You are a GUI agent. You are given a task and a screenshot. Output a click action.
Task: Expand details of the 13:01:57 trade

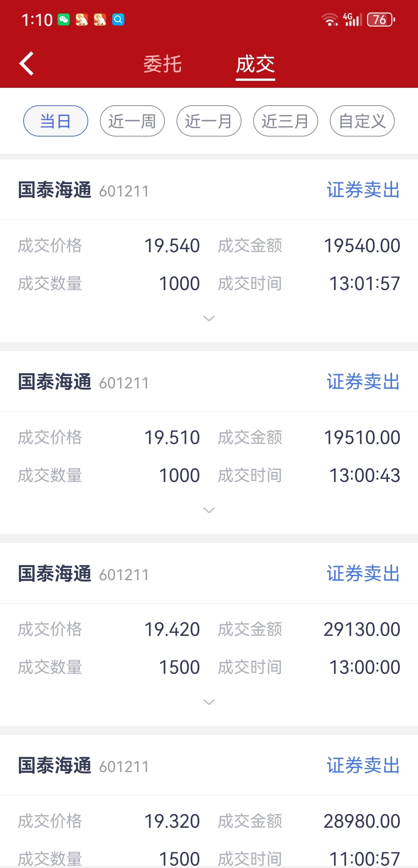click(209, 318)
